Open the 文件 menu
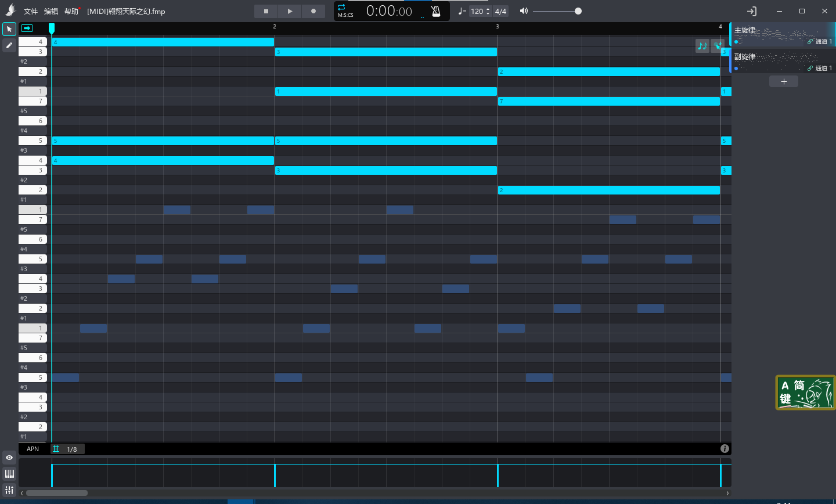Viewport: 836px width, 504px height. click(x=31, y=12)
